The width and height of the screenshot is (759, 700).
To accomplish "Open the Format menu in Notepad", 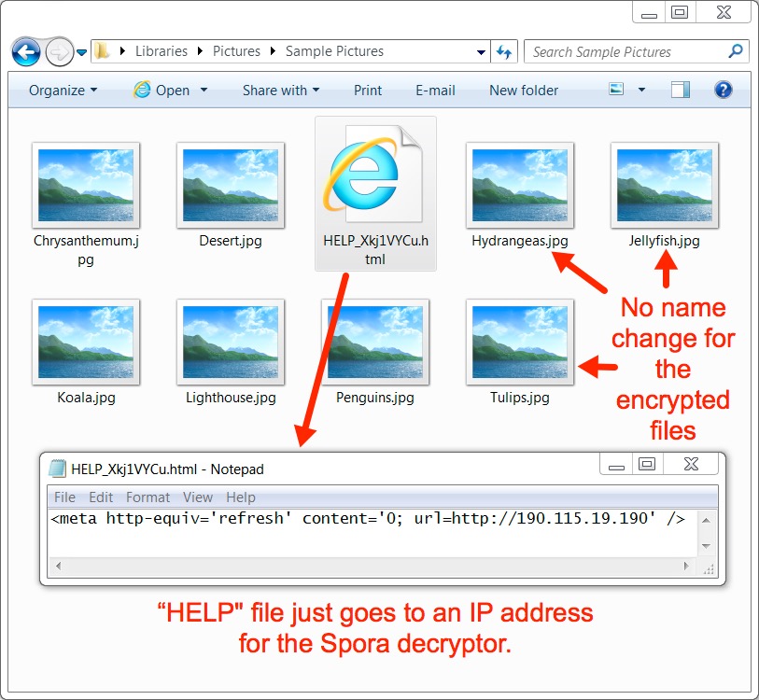I will coord(148,497).
